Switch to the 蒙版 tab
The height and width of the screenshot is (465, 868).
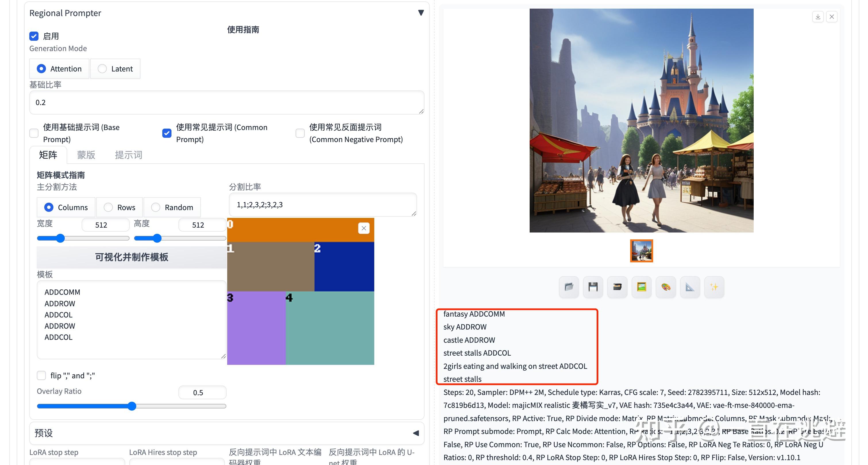pyautogui.click(x=85, y=155)
